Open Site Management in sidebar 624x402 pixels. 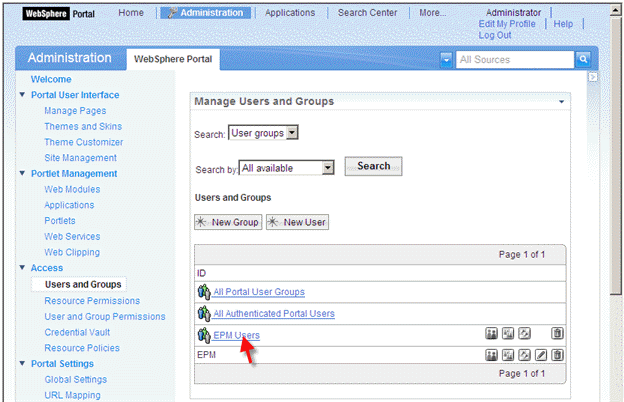pos(80,158)
